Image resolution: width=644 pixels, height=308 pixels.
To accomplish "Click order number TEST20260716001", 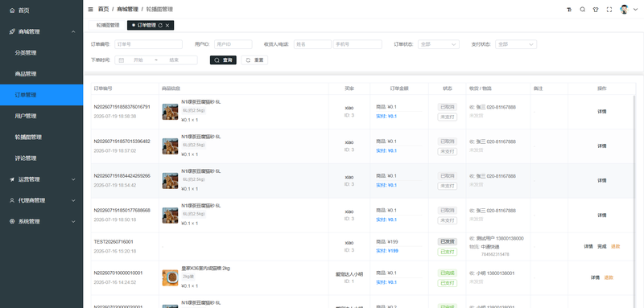I will (x=114, y=242).
